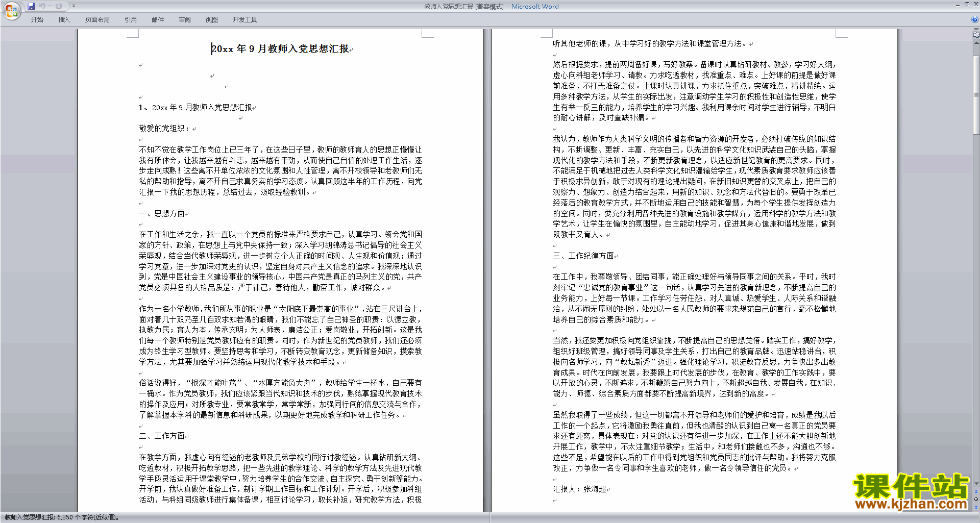Image resolution: width=980 pixels, height=523 pixels.
Task: Click paragraph starting 当然，我还要更加积极
Action: click(x=694, y=367)
